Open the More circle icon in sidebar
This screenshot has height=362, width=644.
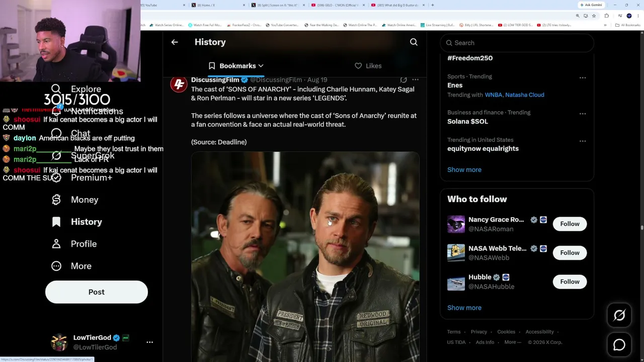(56, 266)
